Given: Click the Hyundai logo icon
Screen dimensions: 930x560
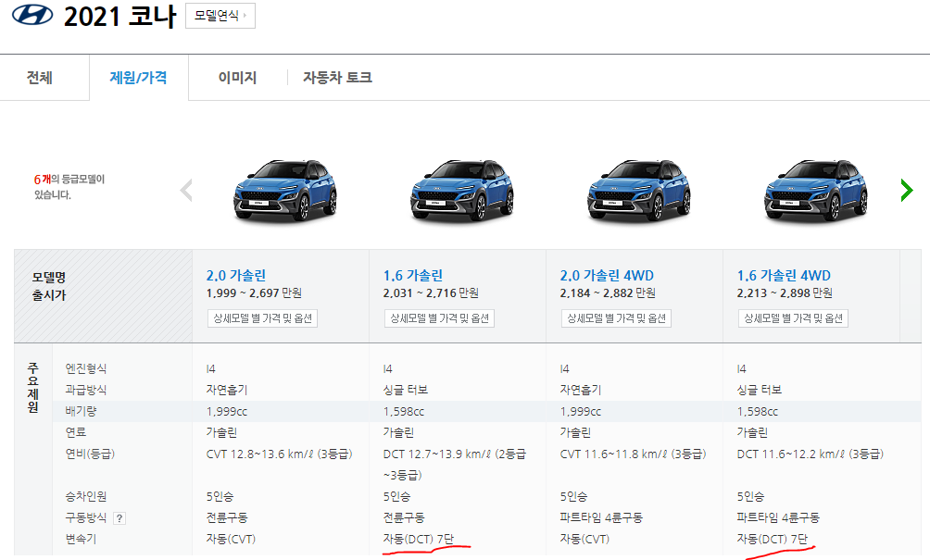Looking at the screenshot, I should [32, 15].
